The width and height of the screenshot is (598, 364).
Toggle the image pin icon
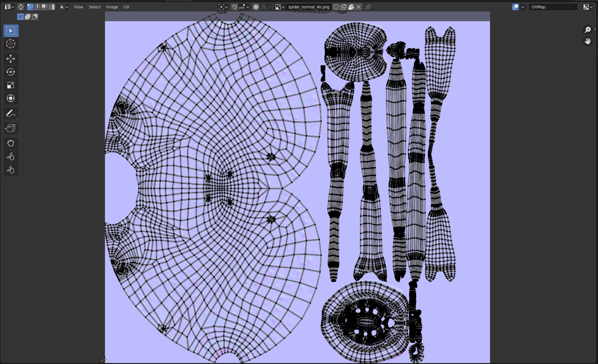click(368, 7)
